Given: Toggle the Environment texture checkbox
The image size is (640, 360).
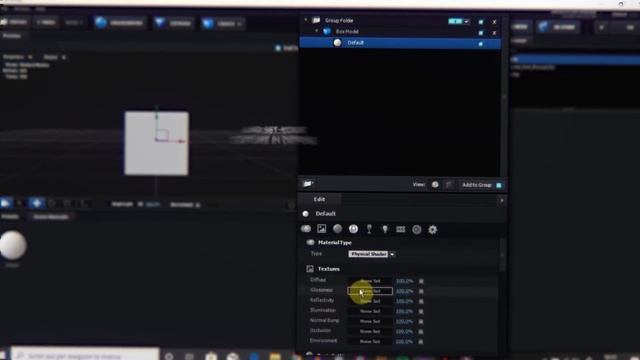Looking at the screenshot, I should click(421, 342).
